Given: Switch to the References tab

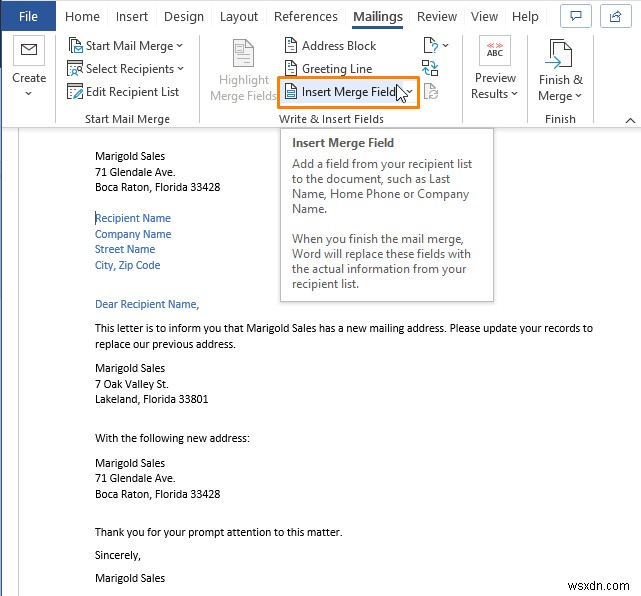Looking at the screenshot, I should click(x=306, y=16).
